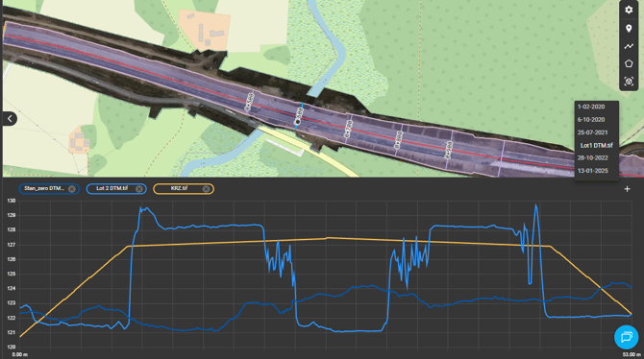Remove the Lot 2 DTM.tif chip
Screen dimensions: 644x359
(x=139, y=189)
